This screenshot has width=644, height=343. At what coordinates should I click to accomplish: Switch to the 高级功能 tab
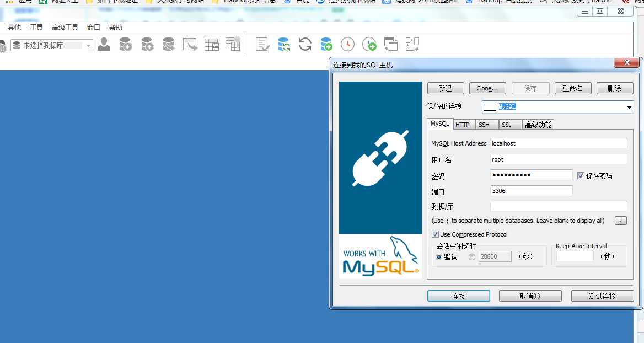tap(538, 125)
